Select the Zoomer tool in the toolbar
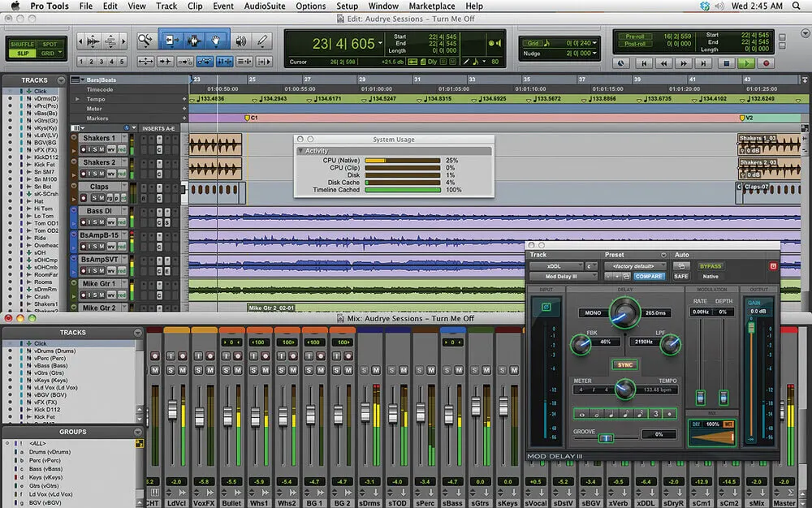812x508 pixels. (x=145, y=40)
